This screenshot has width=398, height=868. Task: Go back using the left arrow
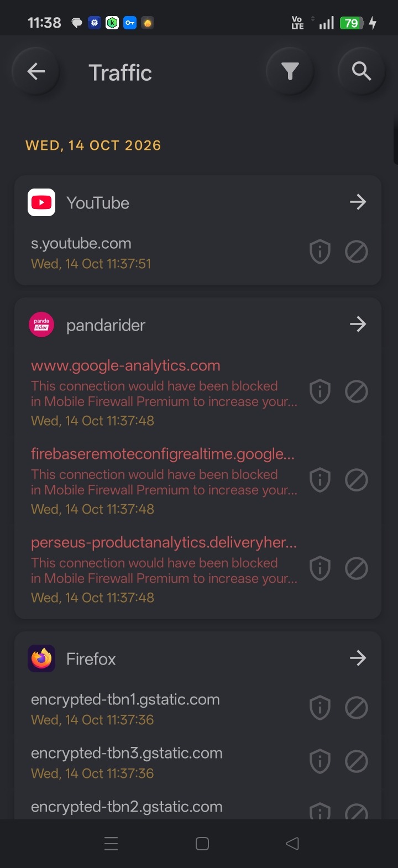pyautogui.click(x=36, y=71)
